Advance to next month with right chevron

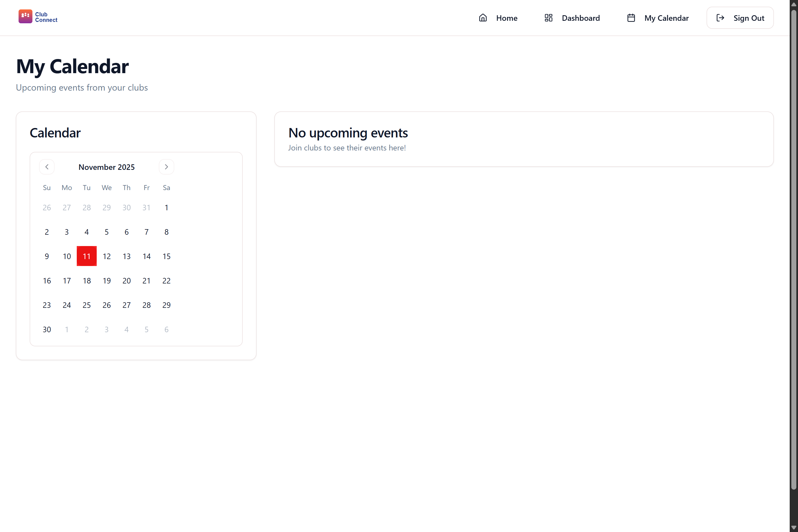tap(166, 167)
